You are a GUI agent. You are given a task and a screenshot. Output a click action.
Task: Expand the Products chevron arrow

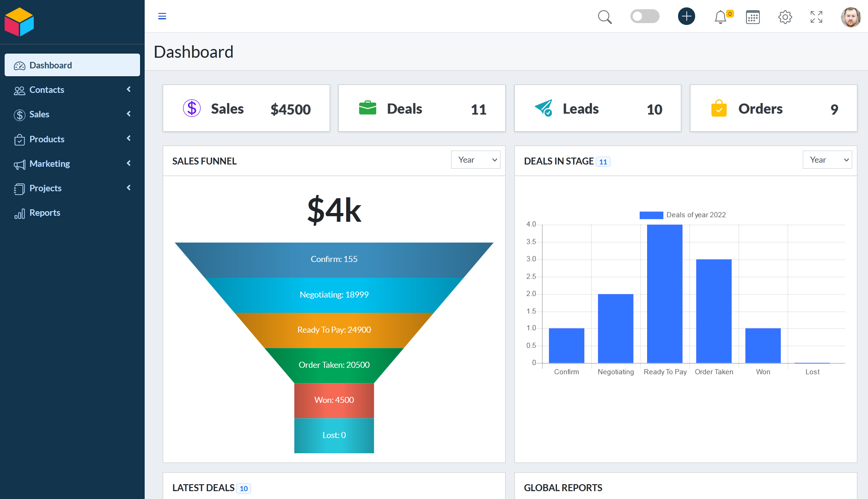click(129, 138)
